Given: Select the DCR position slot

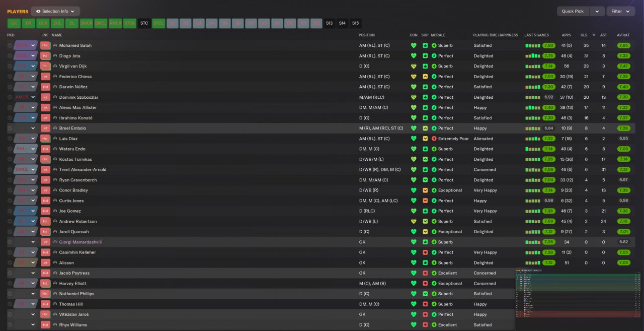Looking at the screenshot, I should click(43, 23).
